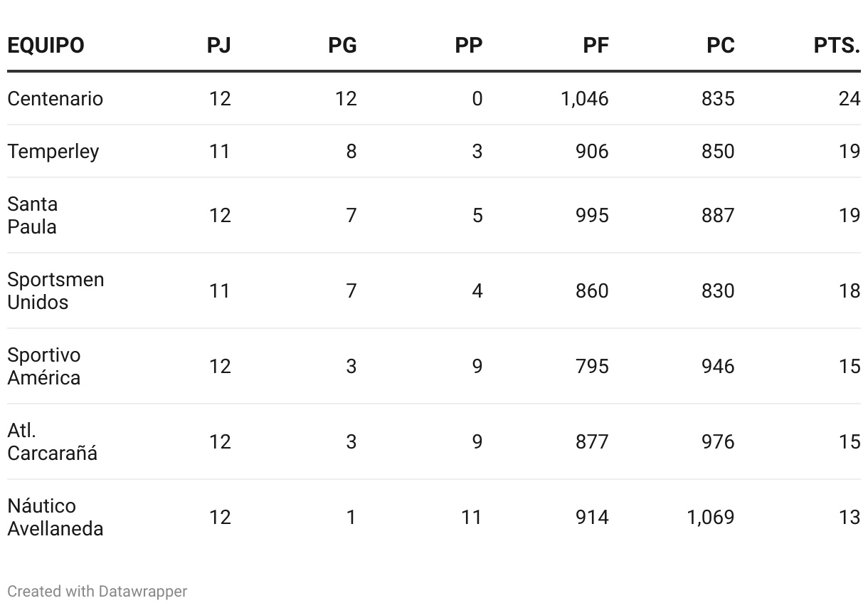
Task: Select Sportsmen Unidos' 18 points value
Action: pos(850,290)
